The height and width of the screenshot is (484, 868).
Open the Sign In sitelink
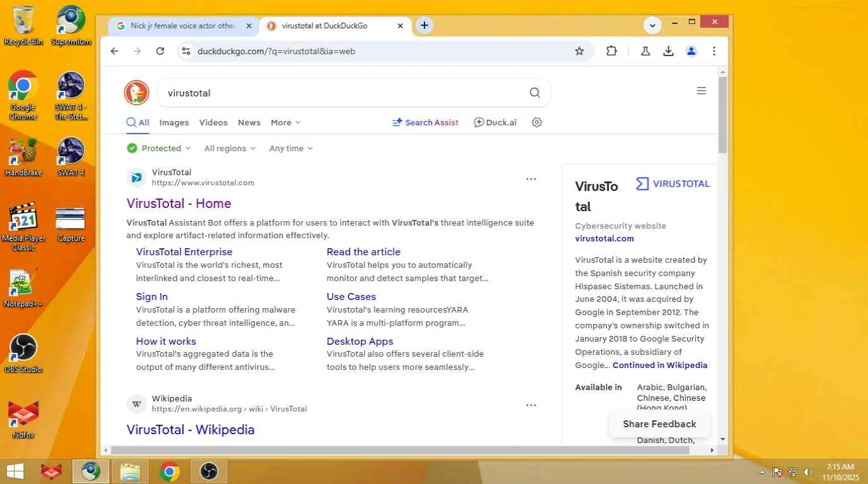click(151, 296)
